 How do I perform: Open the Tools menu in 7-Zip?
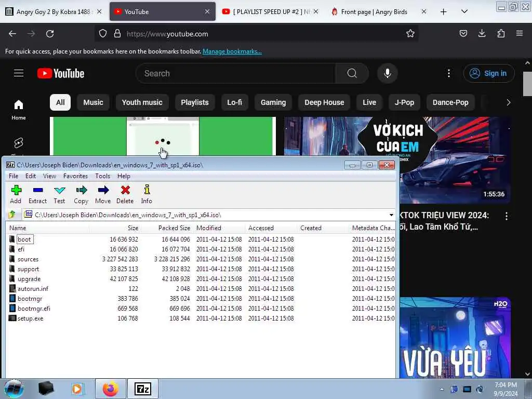tap(102, 176)
